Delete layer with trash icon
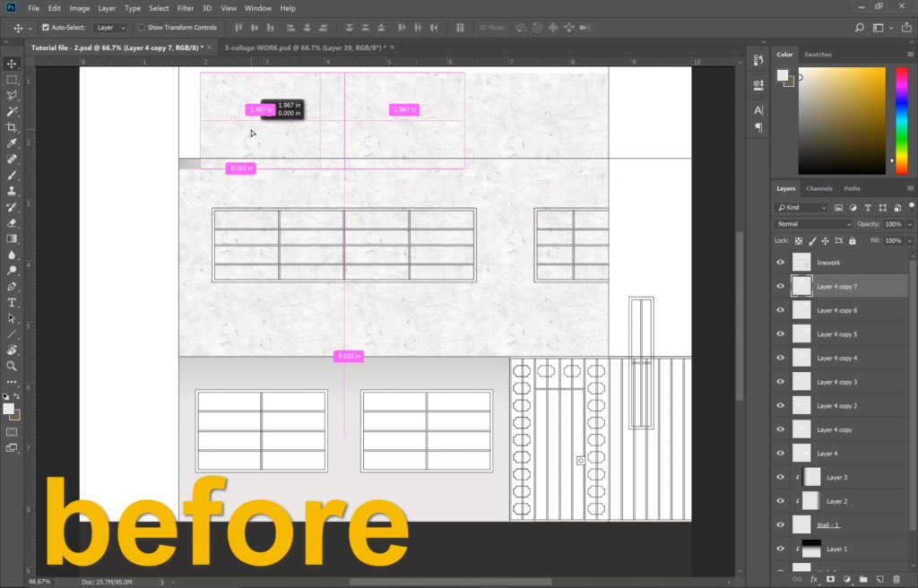The width and height of the screenshot is (918, 588). (x=896, y=579)
